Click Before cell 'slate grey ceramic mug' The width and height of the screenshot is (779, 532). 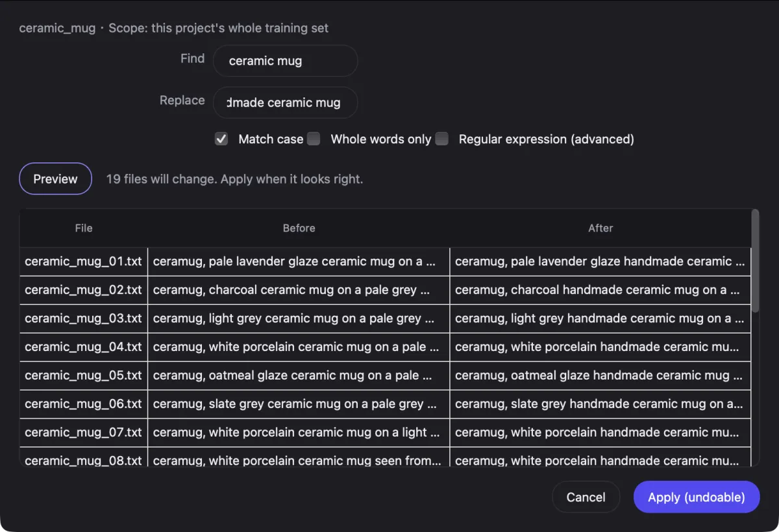pyautogui.click(x=299, y=404)
